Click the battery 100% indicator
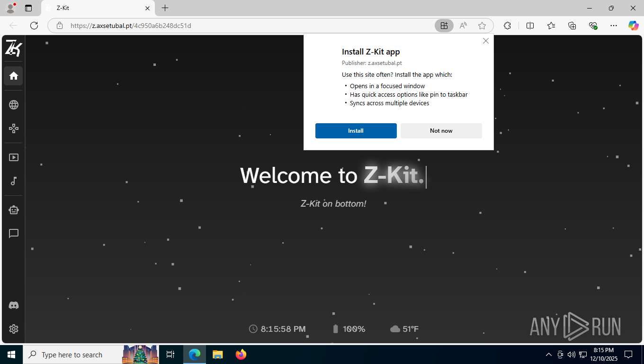644x364 pixels. click(x=348, y=329)
